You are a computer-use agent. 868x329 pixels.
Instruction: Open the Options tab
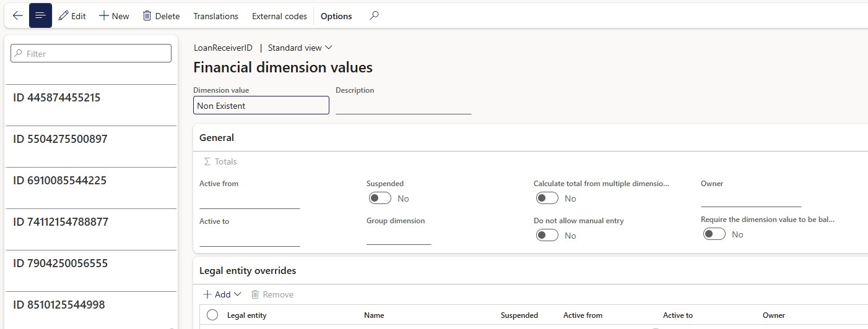336,16
